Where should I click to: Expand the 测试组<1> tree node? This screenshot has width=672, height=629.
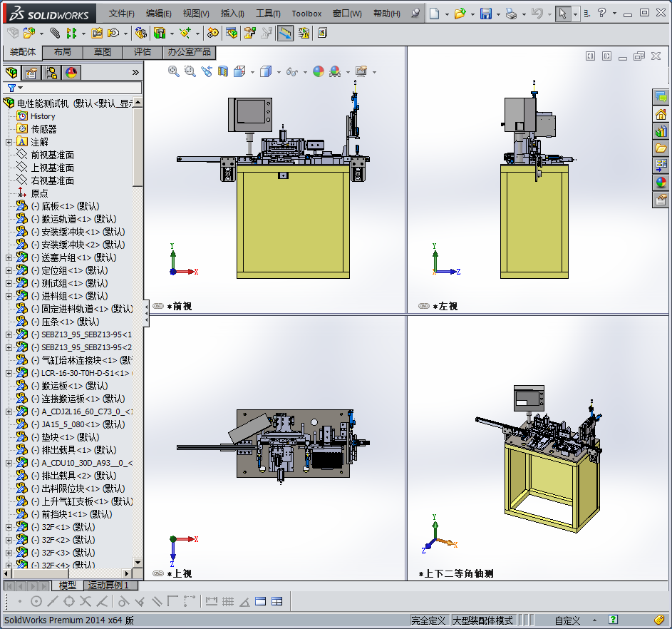point(9,283)
